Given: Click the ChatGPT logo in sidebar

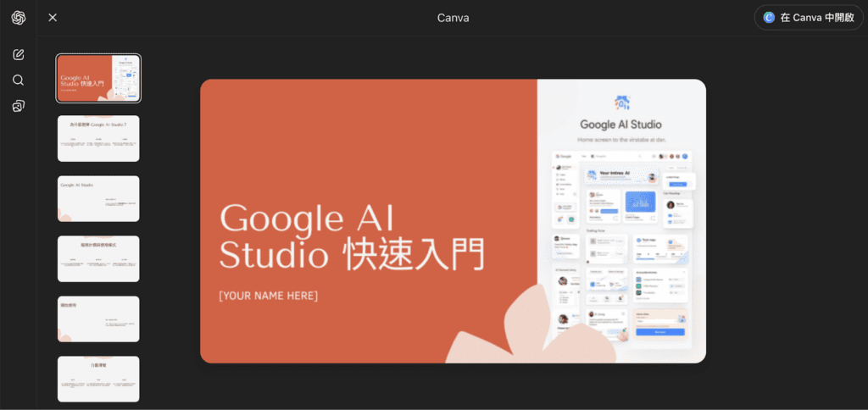Looking at the screenshot, I should [18, 18].
